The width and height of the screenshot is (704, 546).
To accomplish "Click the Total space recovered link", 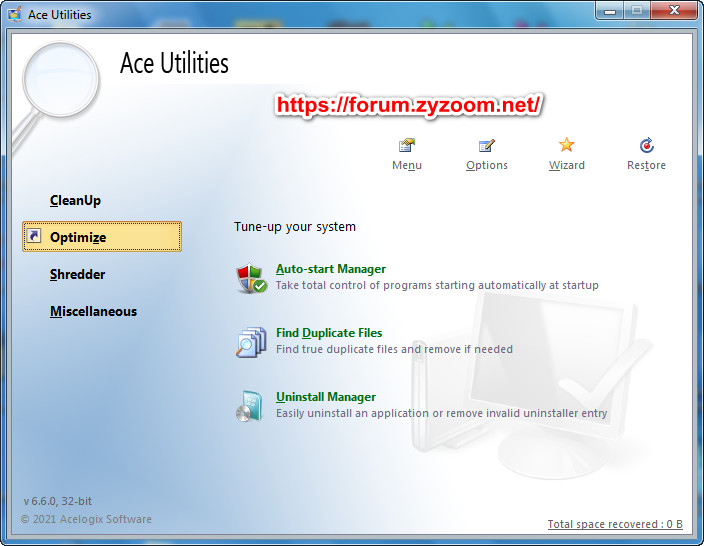I will (615, 524).
